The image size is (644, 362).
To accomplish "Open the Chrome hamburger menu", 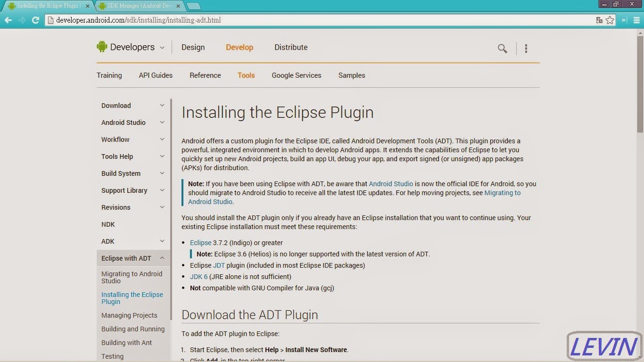I will (636, 20).
